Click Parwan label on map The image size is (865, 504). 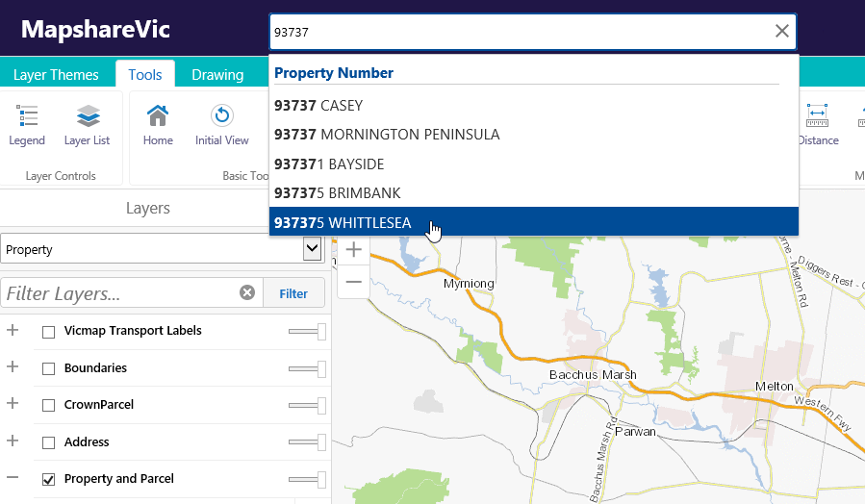[635, 431]
